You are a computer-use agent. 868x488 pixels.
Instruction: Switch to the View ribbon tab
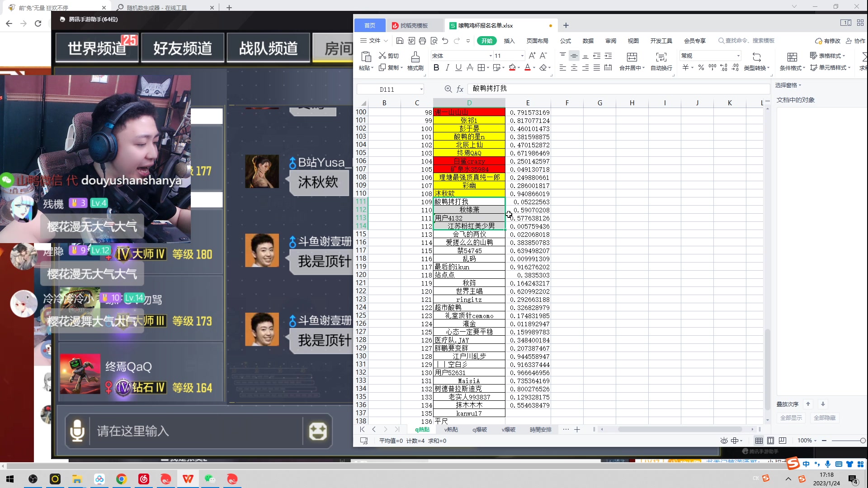(x=633, y=41)
